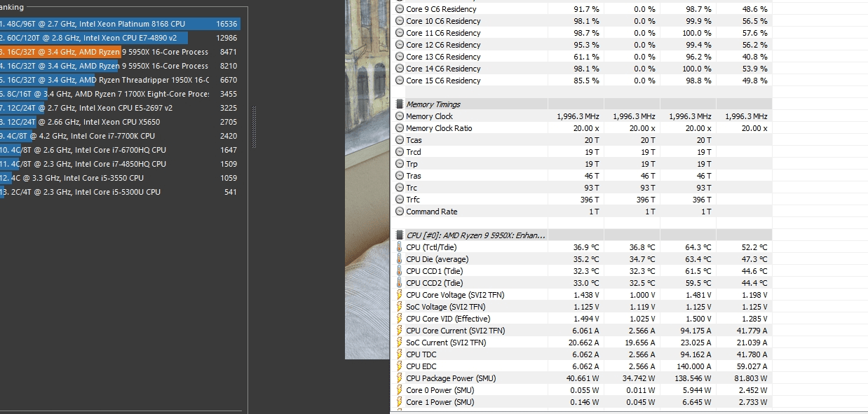Click the CPU Package Power average 81.803 W
868x414 pixels.
749,378
